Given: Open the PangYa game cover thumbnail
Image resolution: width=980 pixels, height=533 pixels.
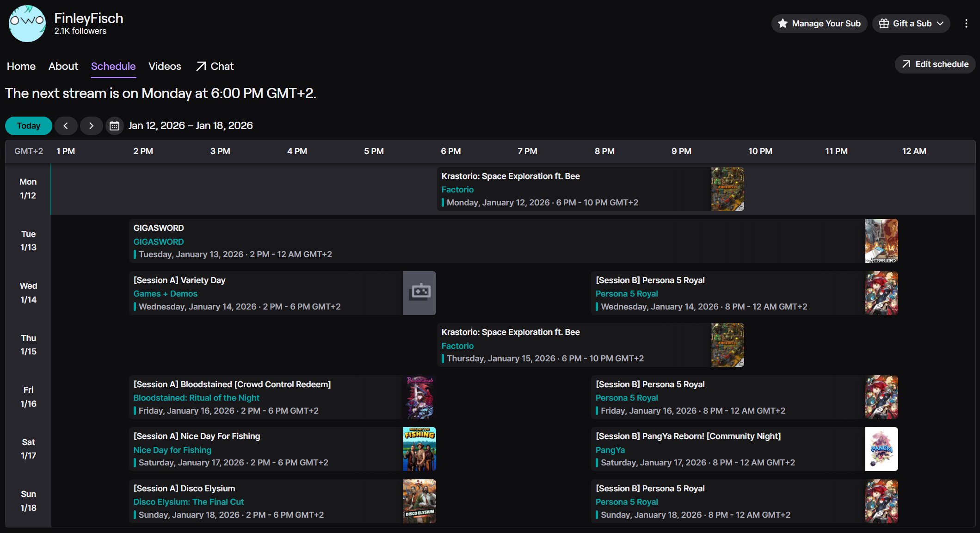Looking at the screenshot, I should pos(881,449).
